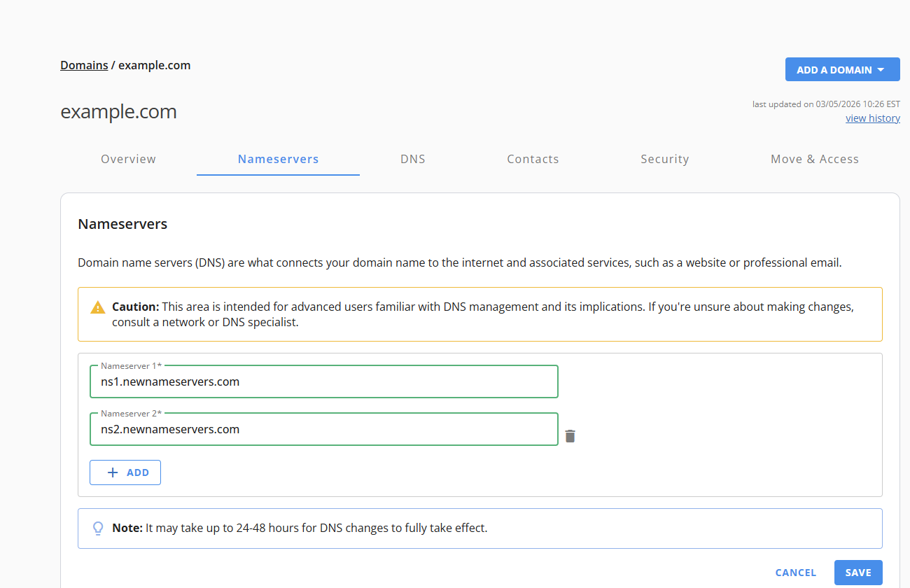The width and height of the screenshot is (910, 588).
Task: Go to the Contacts tab
Action: pos(533,159)
